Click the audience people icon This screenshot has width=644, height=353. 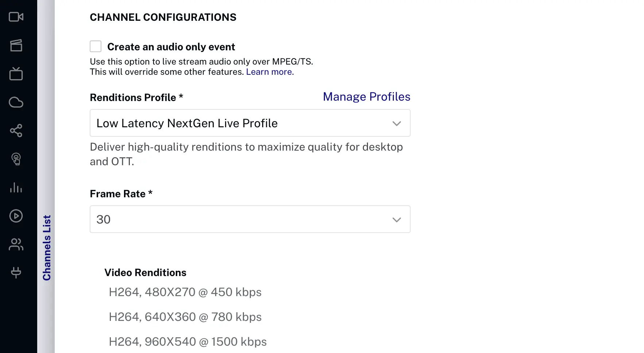(x=16, y=244)
